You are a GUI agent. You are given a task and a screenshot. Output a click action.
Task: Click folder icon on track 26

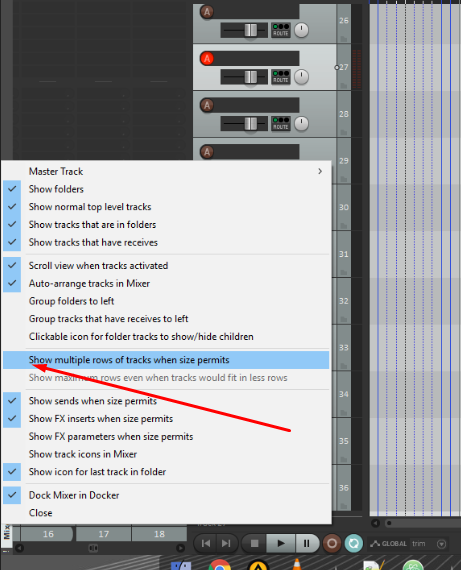(343, 39)
